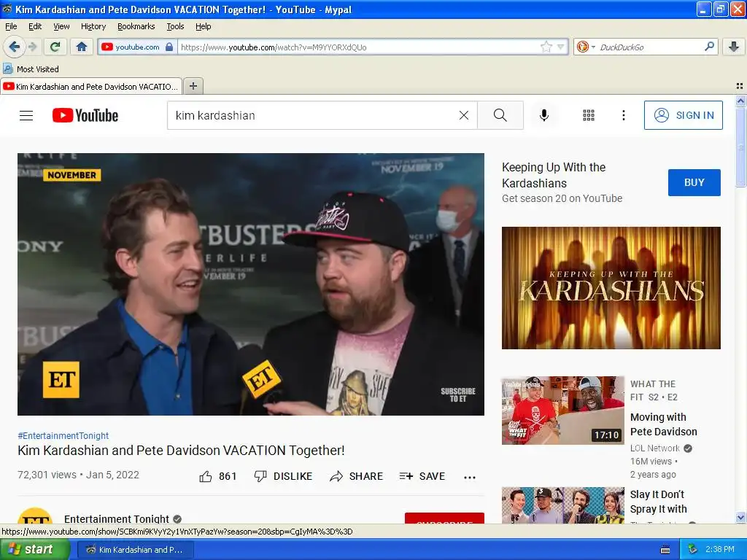747x560 pixels.
Task: Click Keeping Up With the Kardashians title
Action: tap(554, 175)
